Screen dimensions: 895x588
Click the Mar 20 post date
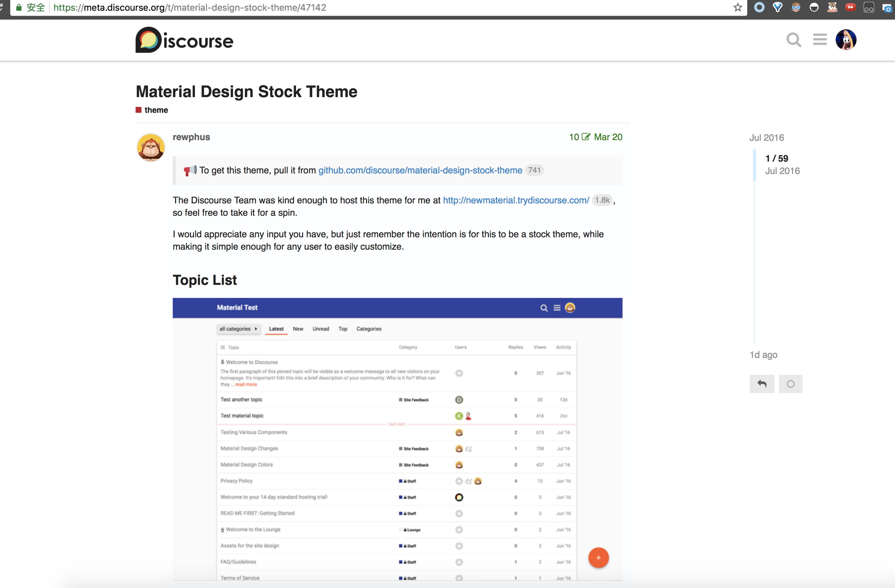point(608,137)
